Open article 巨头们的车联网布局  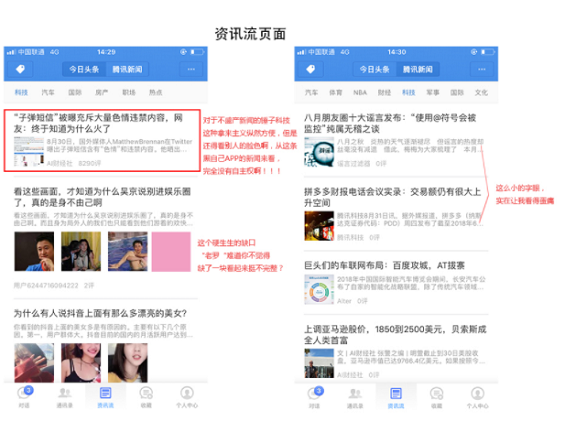[x=384, y=266]
